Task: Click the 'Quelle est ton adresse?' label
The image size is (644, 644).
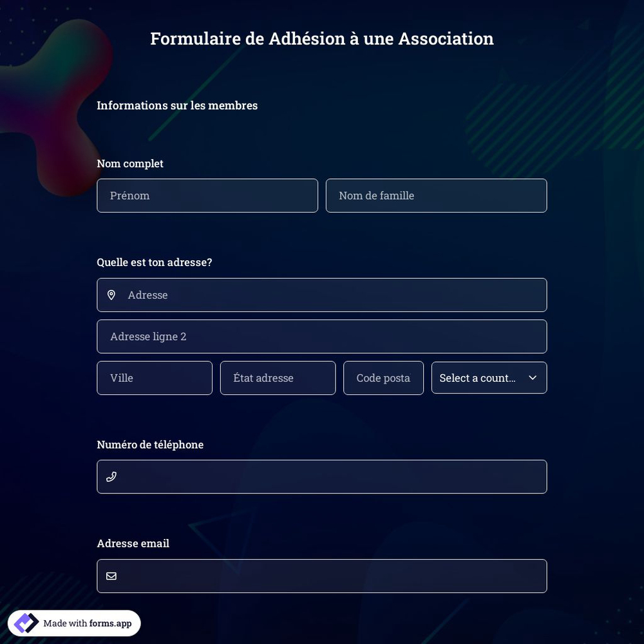Action: (x=154, y=262)
